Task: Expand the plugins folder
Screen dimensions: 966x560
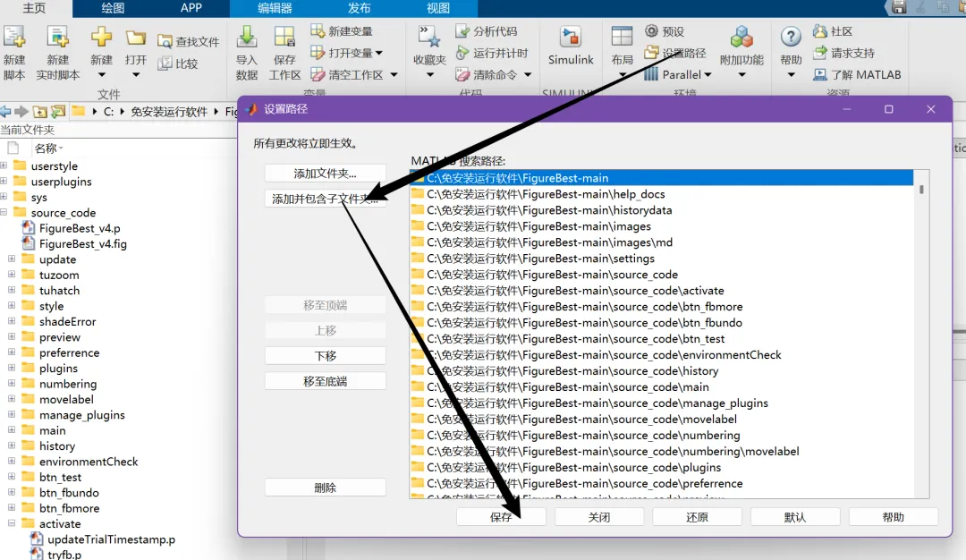Action: 12,368
